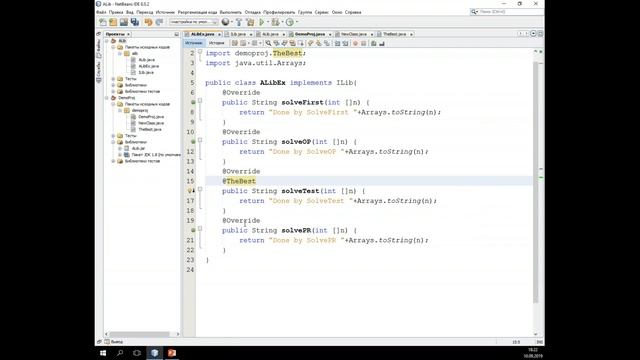Click the Open Project toolbar icon
The height and width of the screenshot is (360, 640).
click(124, 22)
